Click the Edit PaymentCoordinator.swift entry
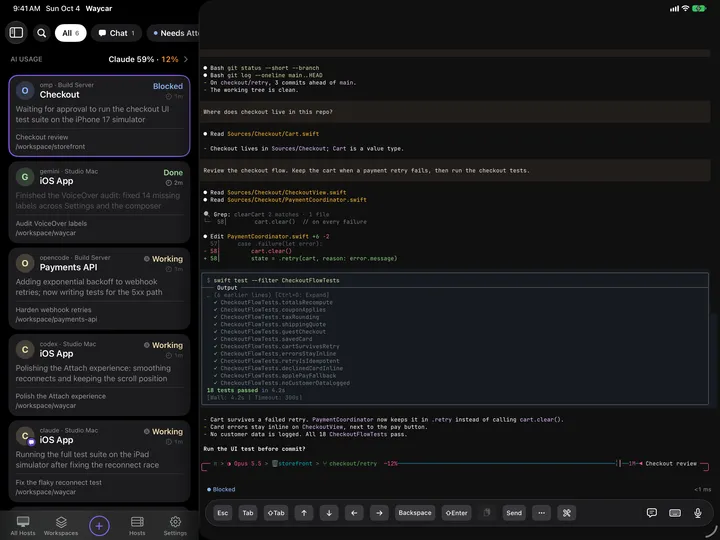Image resolution: width=720 pixels, height=540 pixels. pos(266,236)
